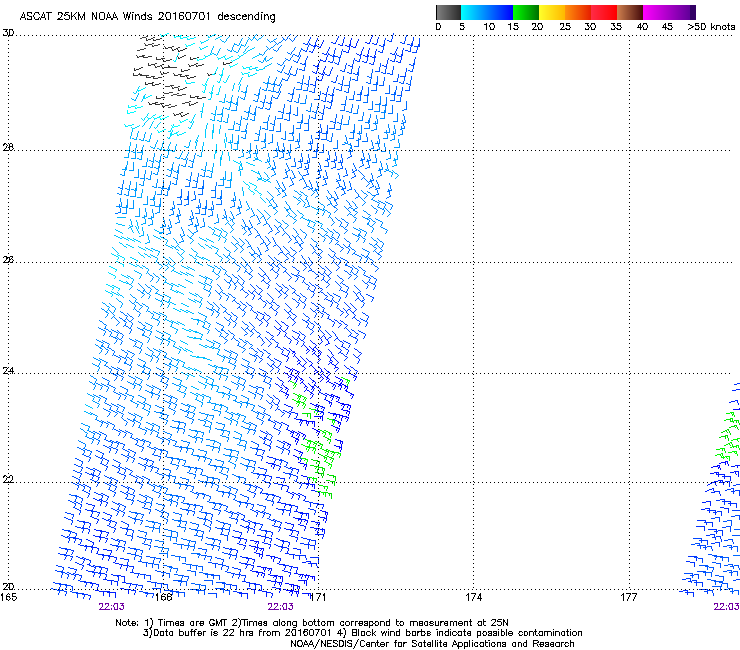Viewport: 740px width, 650px height.
Task: Pick the gray 0-5 knot legend color
Action: (x=448, y=12)
